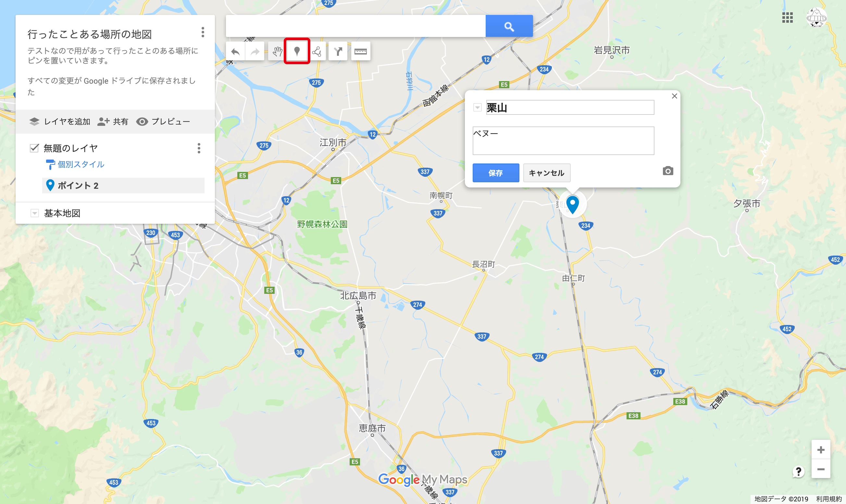This screenshot has height=504, width=846.
Task: Open the map title three-dot menu
Action: click(203, 32)
